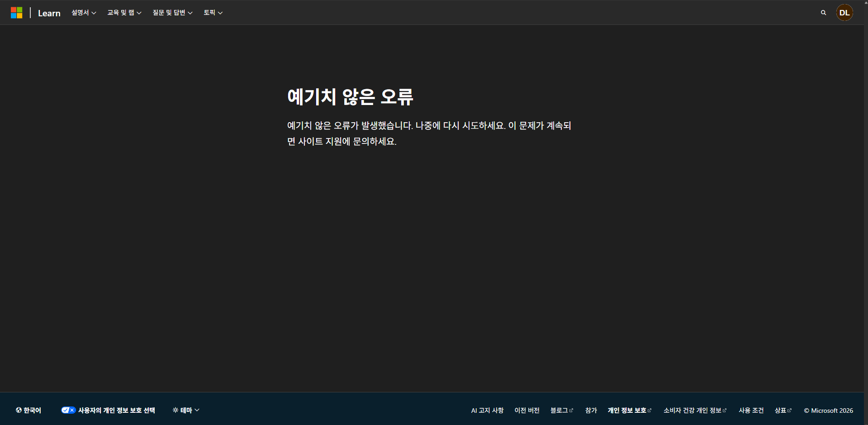Open the 상표 footer link
868x425 pixels.
783,411
